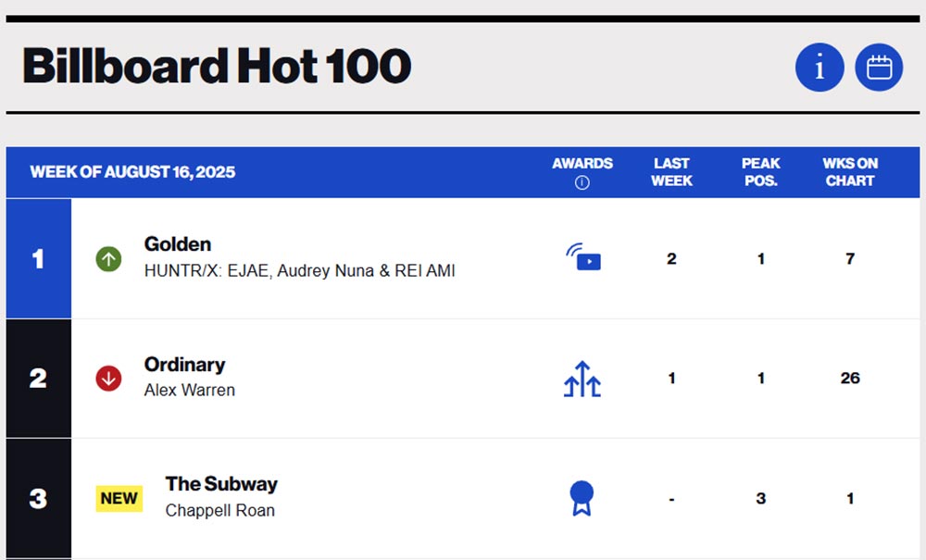Click the HUNTR/X artist credit line

[x=299, y=270]
